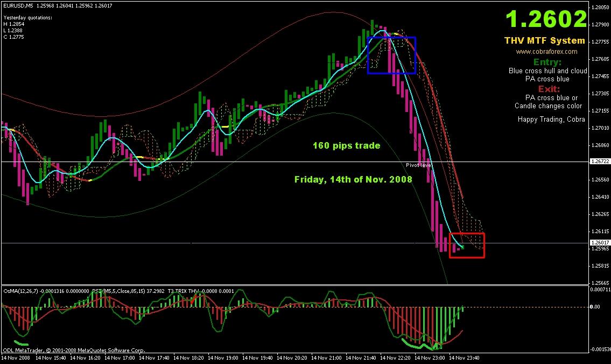Click the green "Entry:" heading
Viewport: 611px width, 364px height.
click(x=547, y=62)
